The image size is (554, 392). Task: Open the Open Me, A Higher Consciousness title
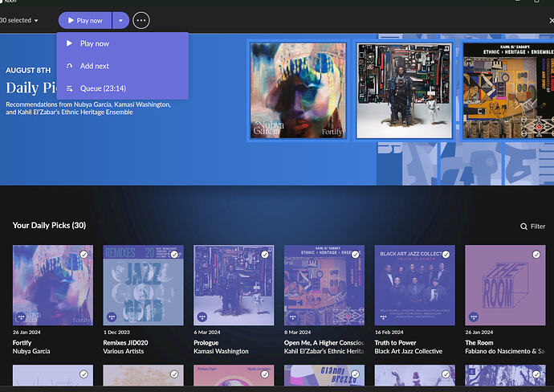324,342
